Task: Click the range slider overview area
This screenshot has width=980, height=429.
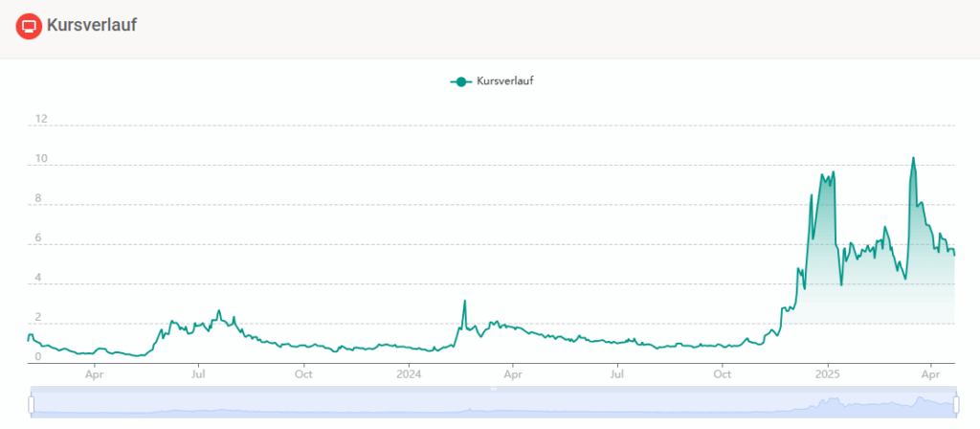Action: (x=493, y=405)
